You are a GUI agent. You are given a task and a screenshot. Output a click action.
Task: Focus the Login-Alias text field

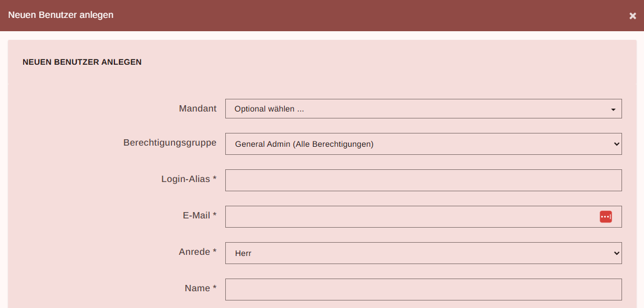point(423,180)
